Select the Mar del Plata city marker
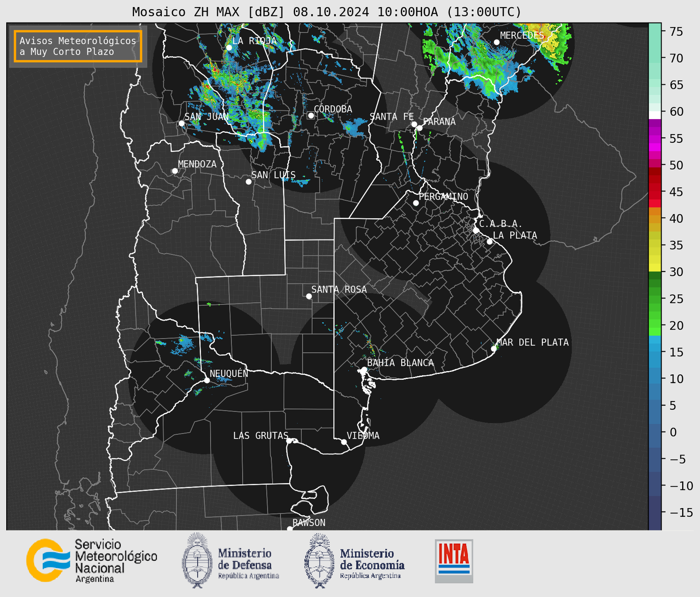The image size is (700, 597). point(494,349)
